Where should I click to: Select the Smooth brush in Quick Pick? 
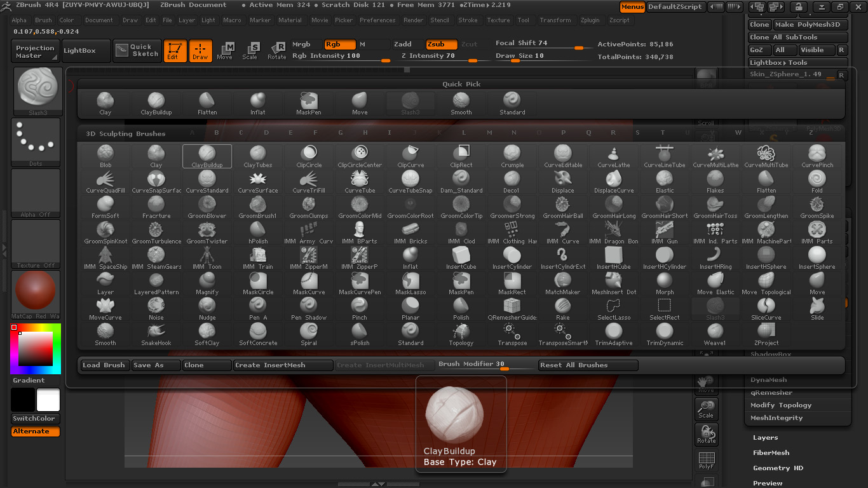point(461,104)
